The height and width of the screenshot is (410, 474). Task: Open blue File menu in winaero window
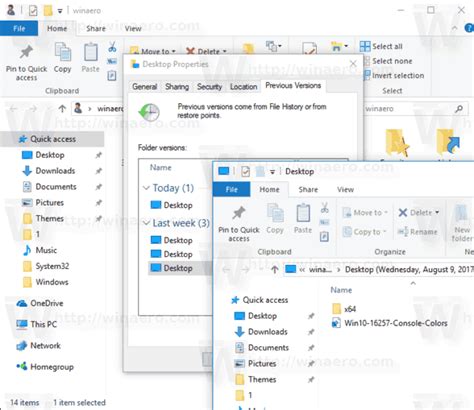pyautogui.click(x=19, y=28)
